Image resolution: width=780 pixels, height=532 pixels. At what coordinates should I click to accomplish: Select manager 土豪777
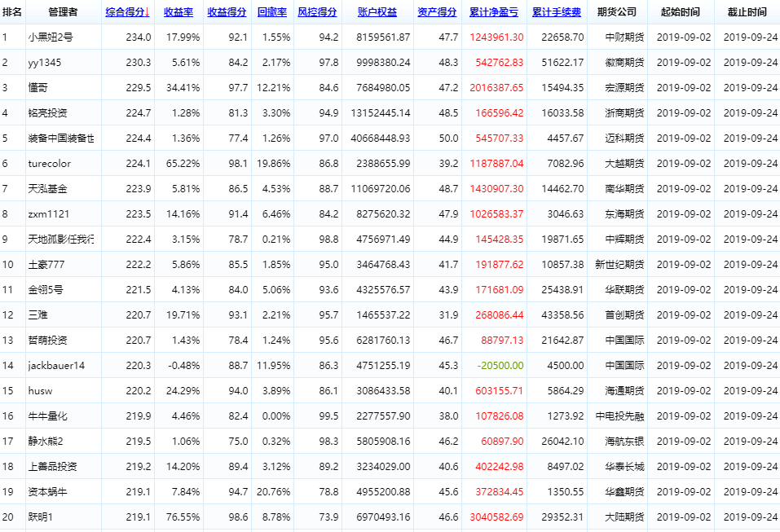(46, 265)
